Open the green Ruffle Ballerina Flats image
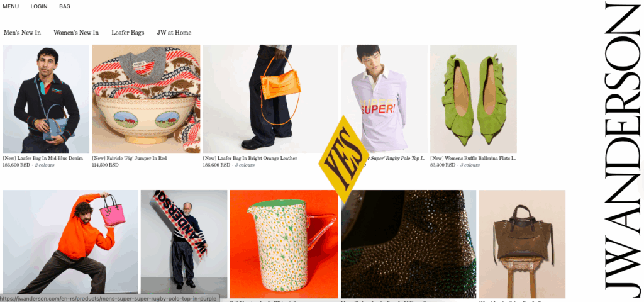644x302 pixels. click(473, 99)
